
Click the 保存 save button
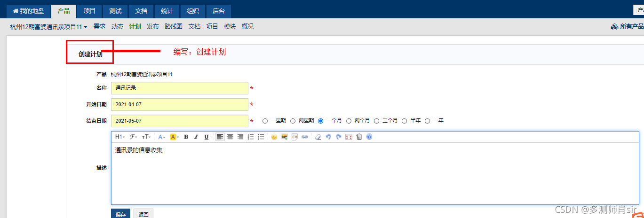(120, 214)
